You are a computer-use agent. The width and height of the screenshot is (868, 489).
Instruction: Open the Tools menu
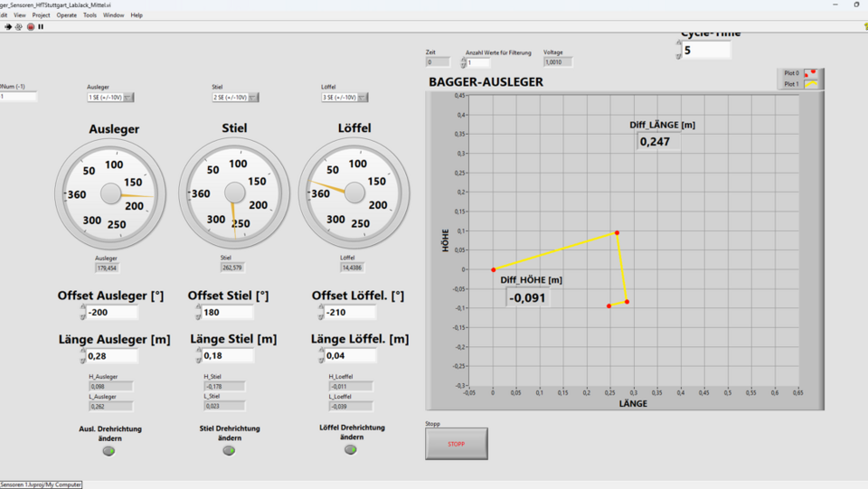90,15
